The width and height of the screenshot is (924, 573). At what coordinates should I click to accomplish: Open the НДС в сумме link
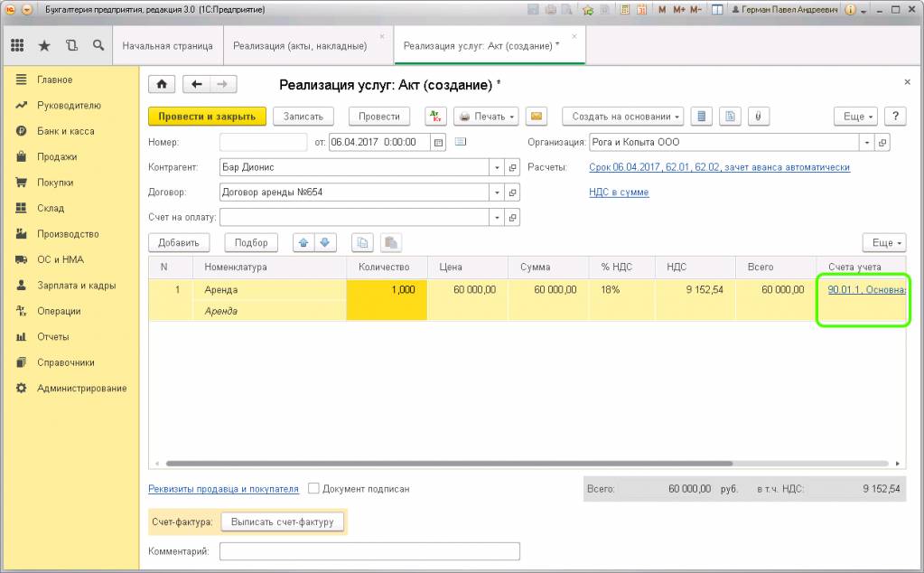619,193
